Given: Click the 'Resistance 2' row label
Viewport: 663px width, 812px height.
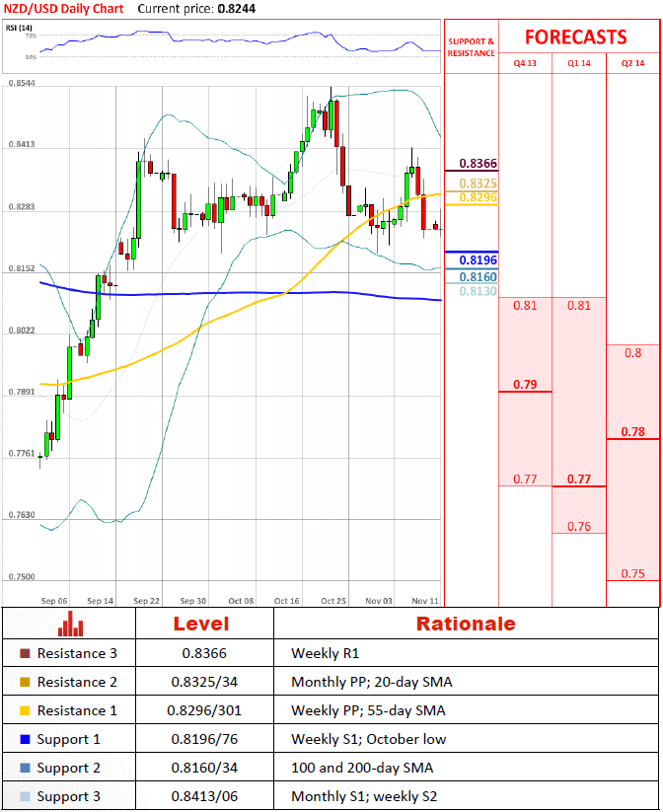Looking at the screenshot, I should tap(77, 682).
